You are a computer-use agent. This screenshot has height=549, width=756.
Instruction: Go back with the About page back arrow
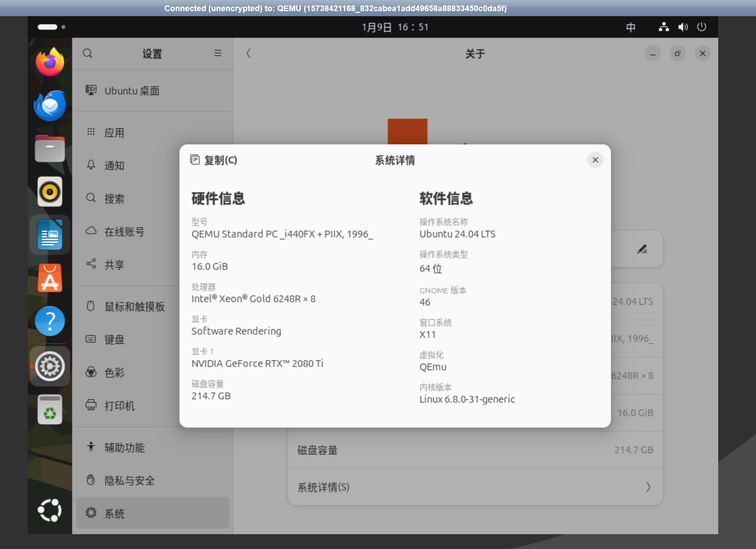coord(249,53)
